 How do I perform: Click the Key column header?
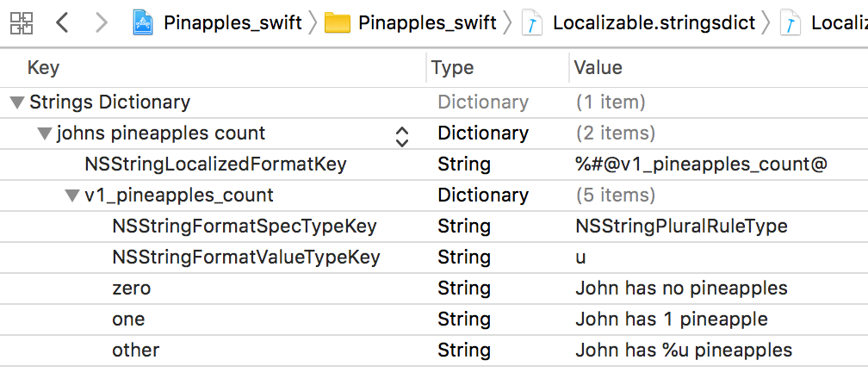(x=43, y=68)
